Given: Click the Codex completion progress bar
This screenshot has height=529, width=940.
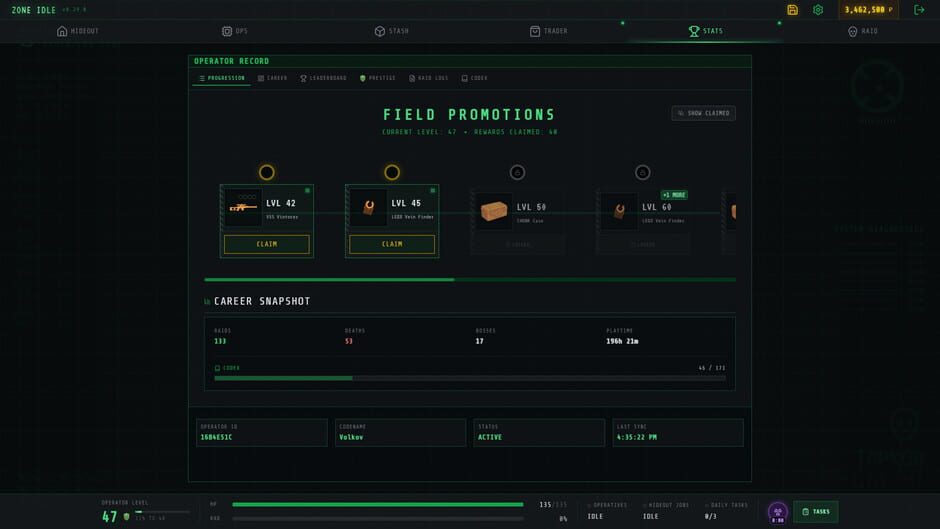Looking at the screenshot, I should click(x=470, y=378).
